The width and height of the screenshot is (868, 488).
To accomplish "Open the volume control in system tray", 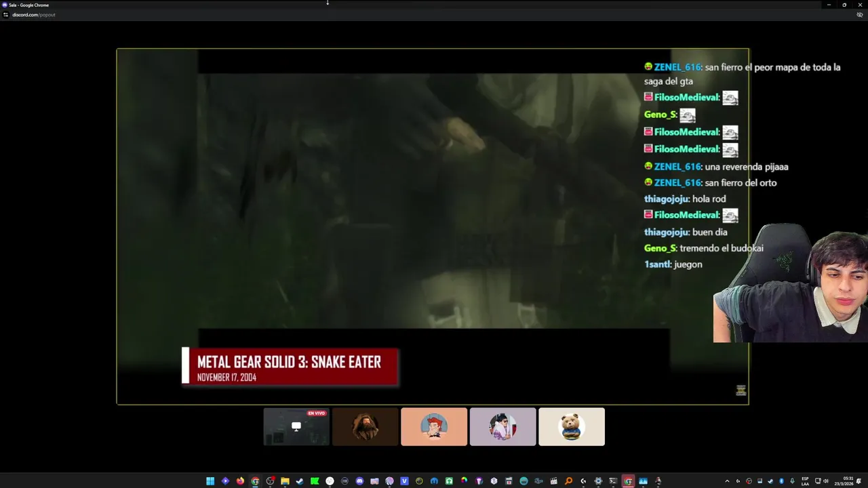I will (825, 481).
